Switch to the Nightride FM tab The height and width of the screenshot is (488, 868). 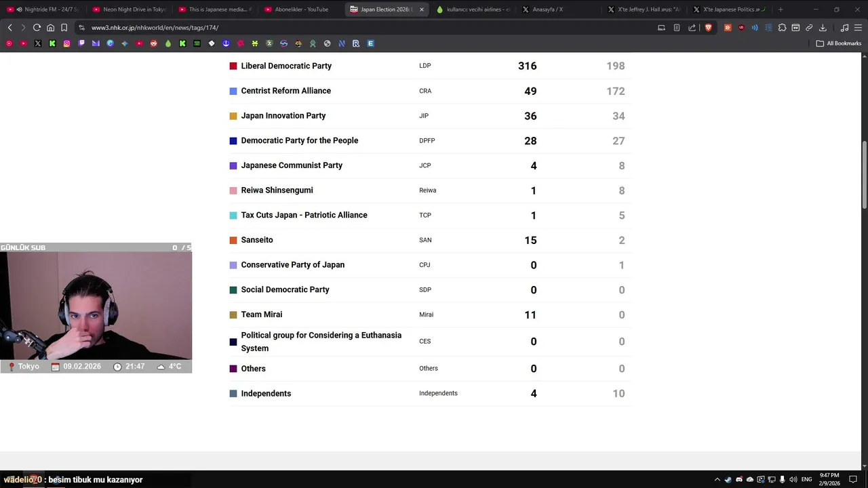click(x=47, y=9)
